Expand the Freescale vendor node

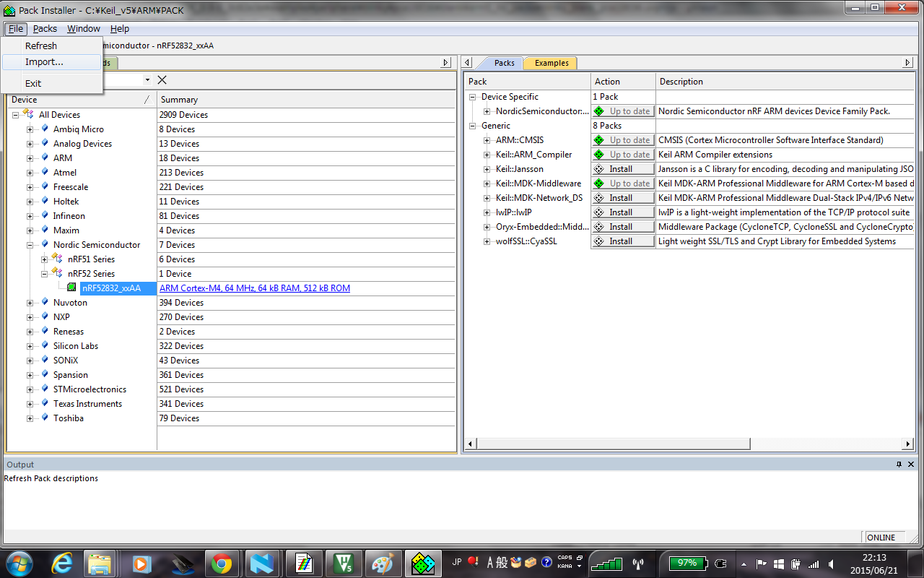[30, 187]
